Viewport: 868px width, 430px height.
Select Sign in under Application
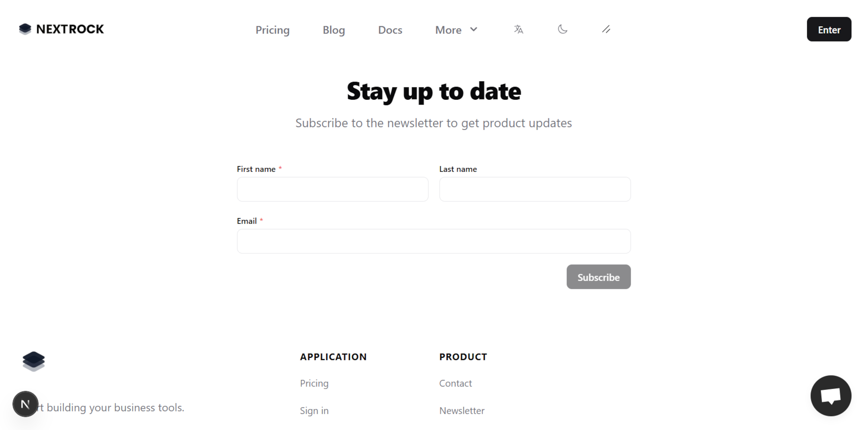coord(314,410)
